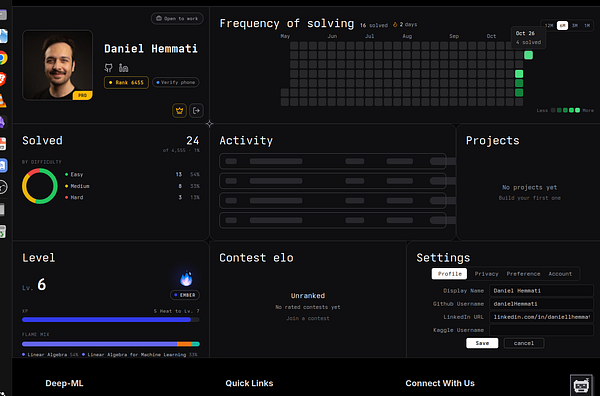Open the LinkedIn profile icon
This screenshot has height=396, width=600.
point(123,68)
